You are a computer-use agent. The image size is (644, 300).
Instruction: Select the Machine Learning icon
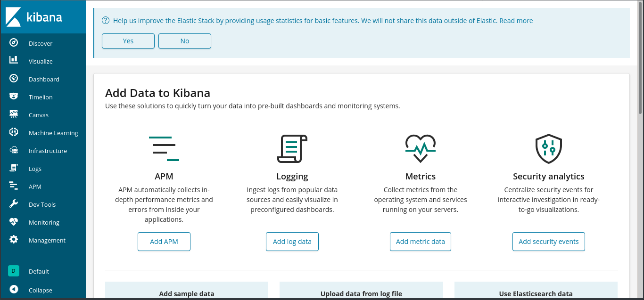click(14, 132)
